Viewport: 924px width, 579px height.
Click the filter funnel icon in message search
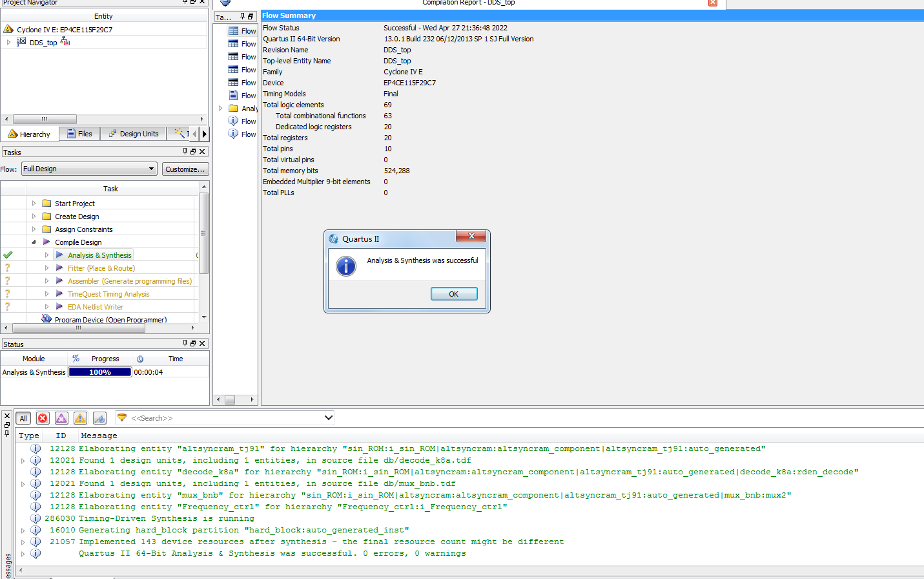pos(121,417)
